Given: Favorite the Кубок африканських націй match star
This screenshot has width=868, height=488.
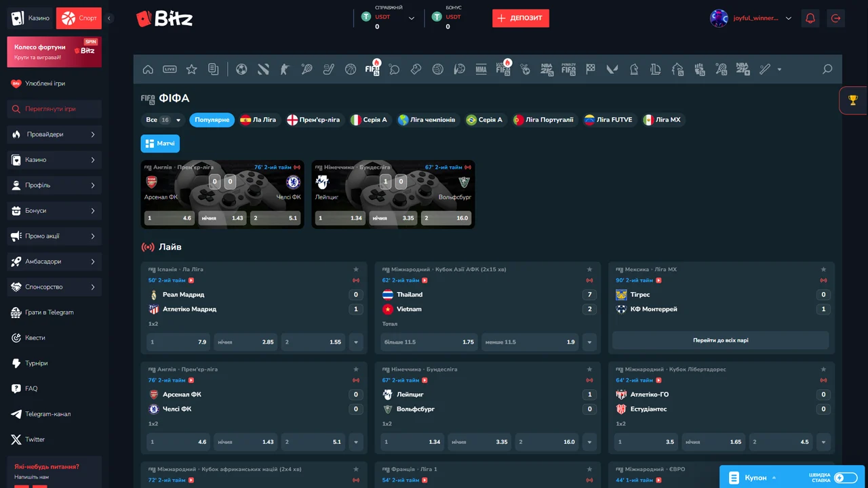Looking at the screenshot, I should 356,469.
